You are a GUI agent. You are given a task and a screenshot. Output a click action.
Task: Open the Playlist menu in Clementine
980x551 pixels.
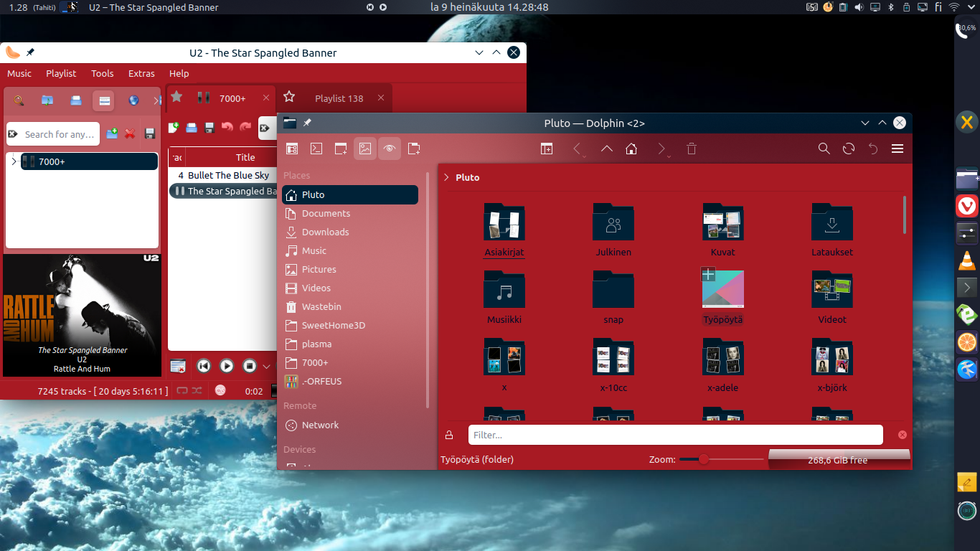(61, 73)
